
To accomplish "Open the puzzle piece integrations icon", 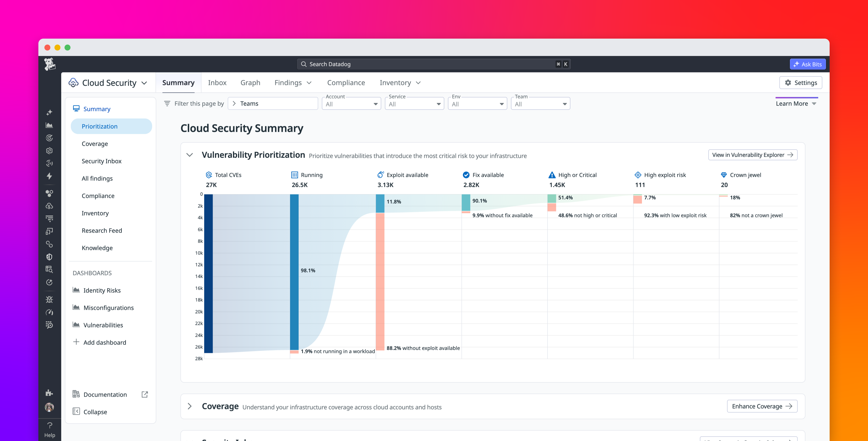I will pyautogui.click(x=49, y=393).
